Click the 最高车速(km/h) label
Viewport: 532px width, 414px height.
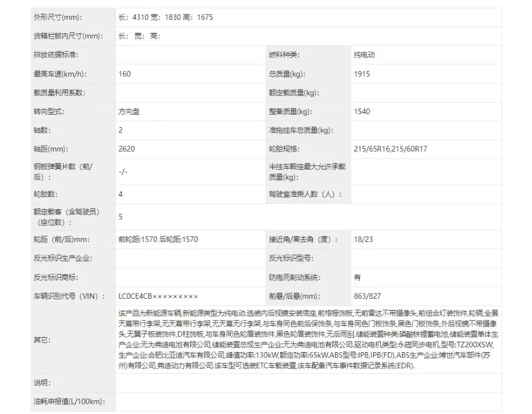[60, 74]
